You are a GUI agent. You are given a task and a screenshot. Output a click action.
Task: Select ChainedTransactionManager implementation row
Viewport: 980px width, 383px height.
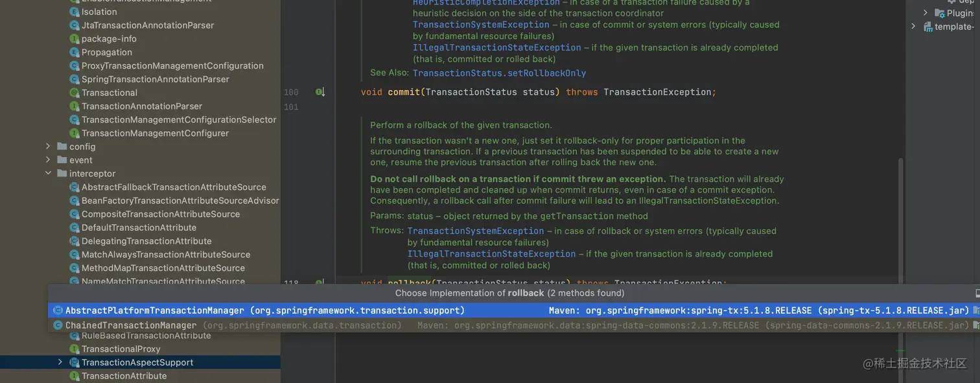(514, 325)
